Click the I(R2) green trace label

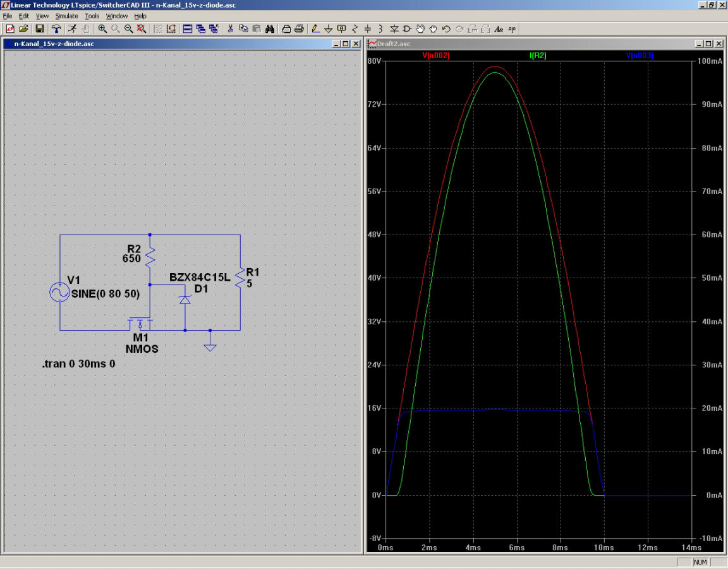[x=538, y=55]
